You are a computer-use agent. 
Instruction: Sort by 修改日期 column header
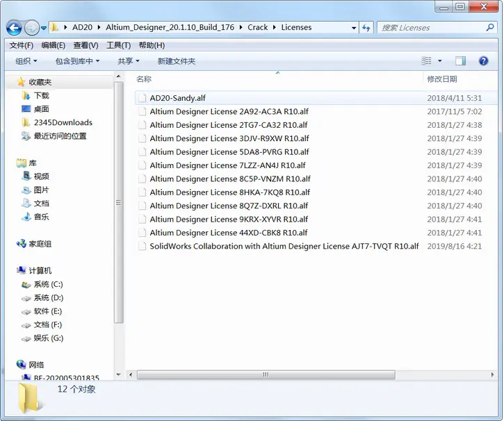(x=442, y=79)
